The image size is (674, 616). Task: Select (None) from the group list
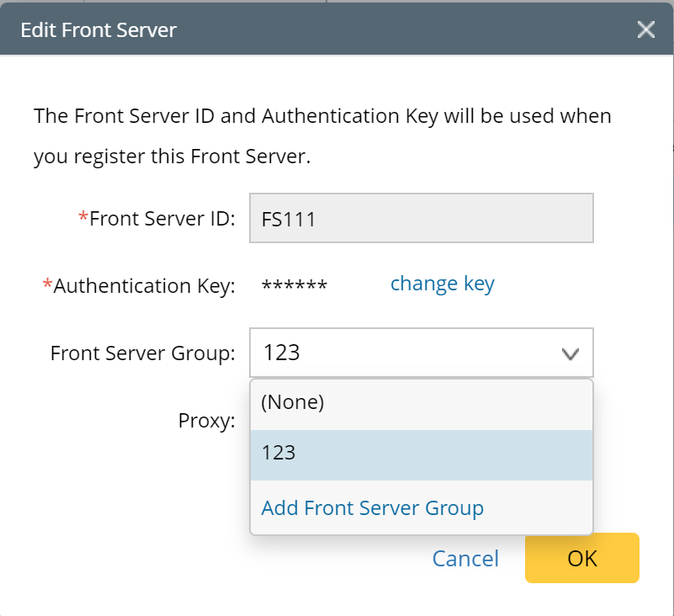click(x=293, y=402)
